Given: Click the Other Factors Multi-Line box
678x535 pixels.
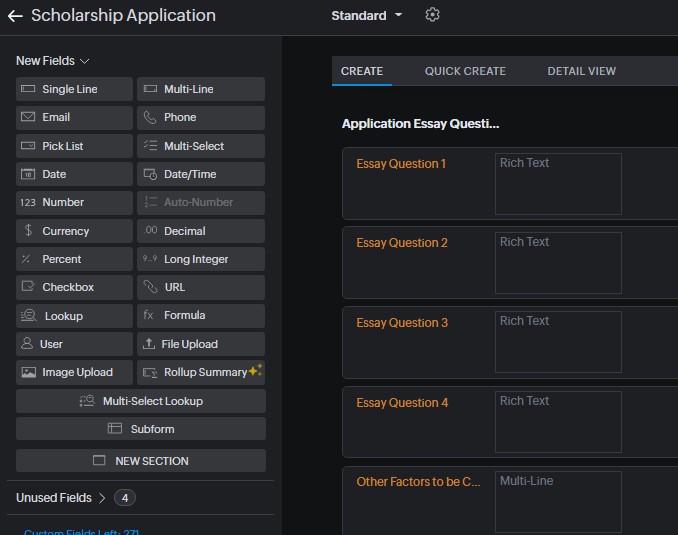Looking at the screenshot, I should pyautogui.click(x=558, y=502).
